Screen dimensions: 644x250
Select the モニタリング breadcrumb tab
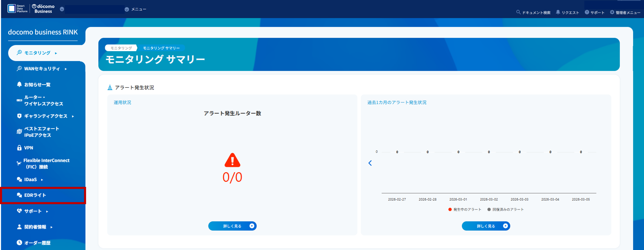(x=121, y=48)
